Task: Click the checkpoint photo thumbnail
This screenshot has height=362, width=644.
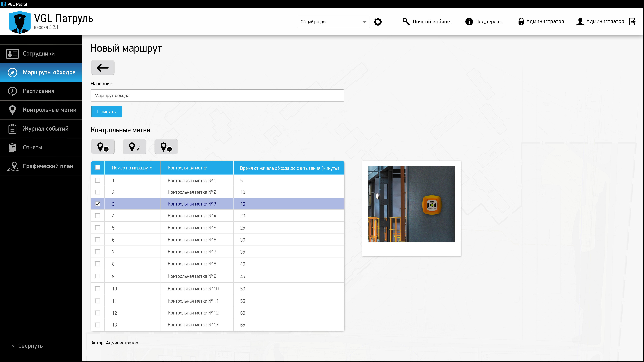Action: [411, 204]
